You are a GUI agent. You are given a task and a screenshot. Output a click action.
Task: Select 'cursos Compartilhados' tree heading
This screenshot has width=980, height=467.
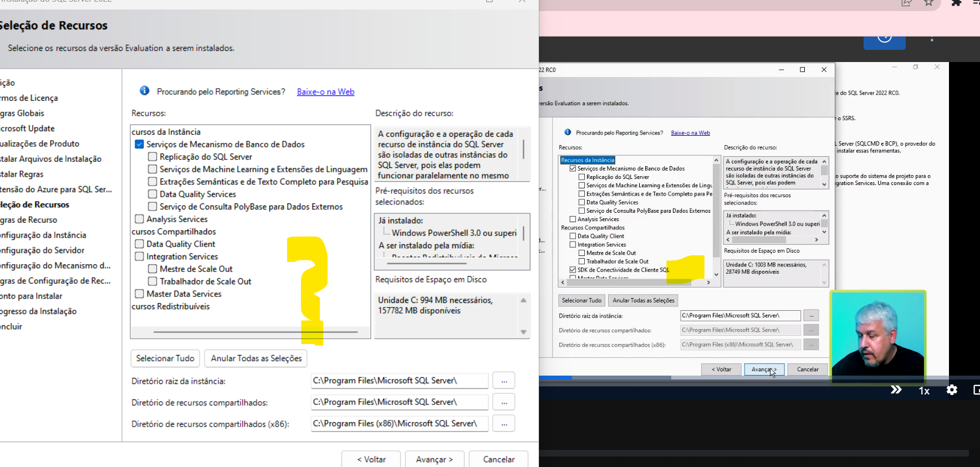173,232
